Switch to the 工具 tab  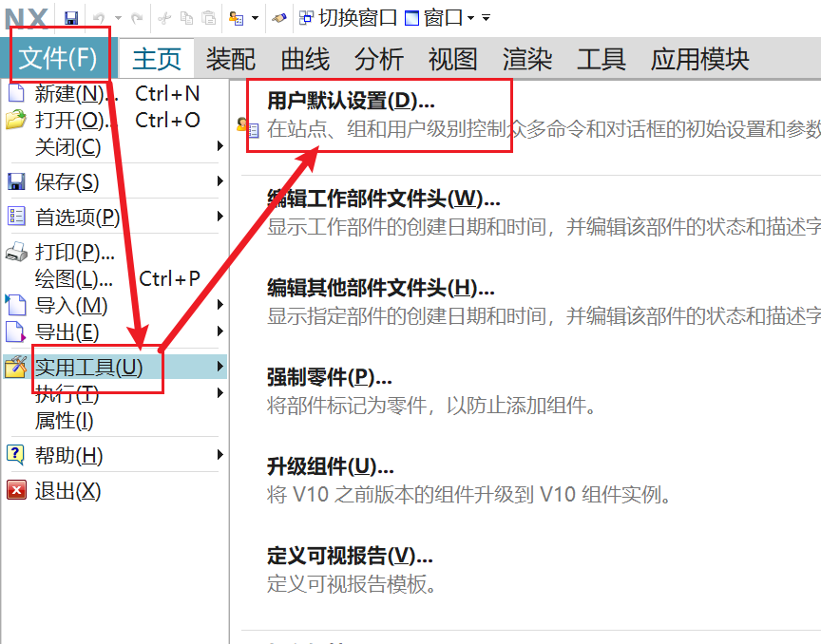pyautogui.click(x=601, y=59)
